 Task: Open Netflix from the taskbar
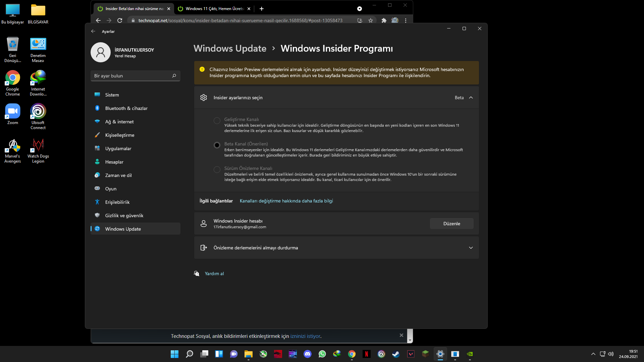pyautogui.click(x=366, y=354)
